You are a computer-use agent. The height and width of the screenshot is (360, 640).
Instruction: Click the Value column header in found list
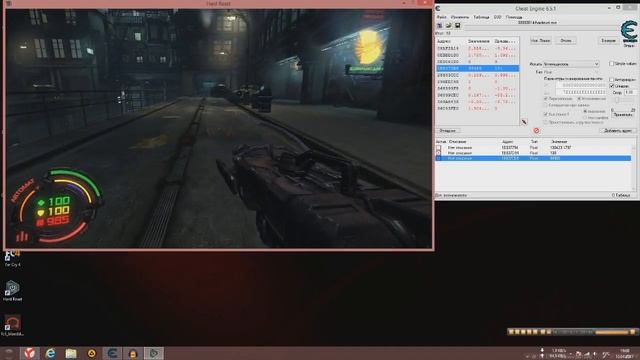pos(479,41)
